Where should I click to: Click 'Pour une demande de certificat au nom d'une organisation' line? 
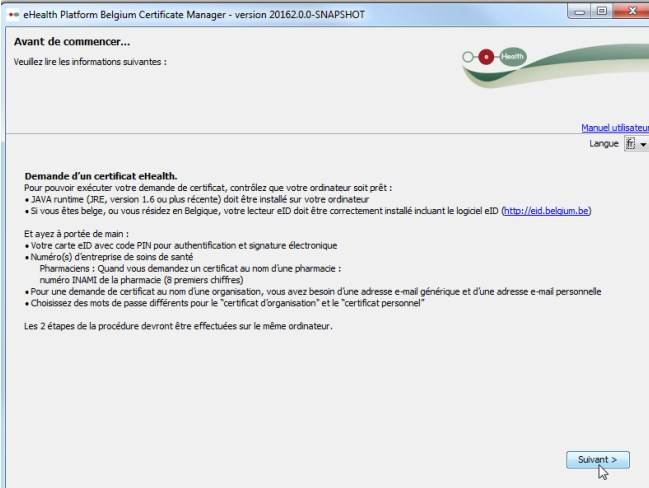[313, 292]
